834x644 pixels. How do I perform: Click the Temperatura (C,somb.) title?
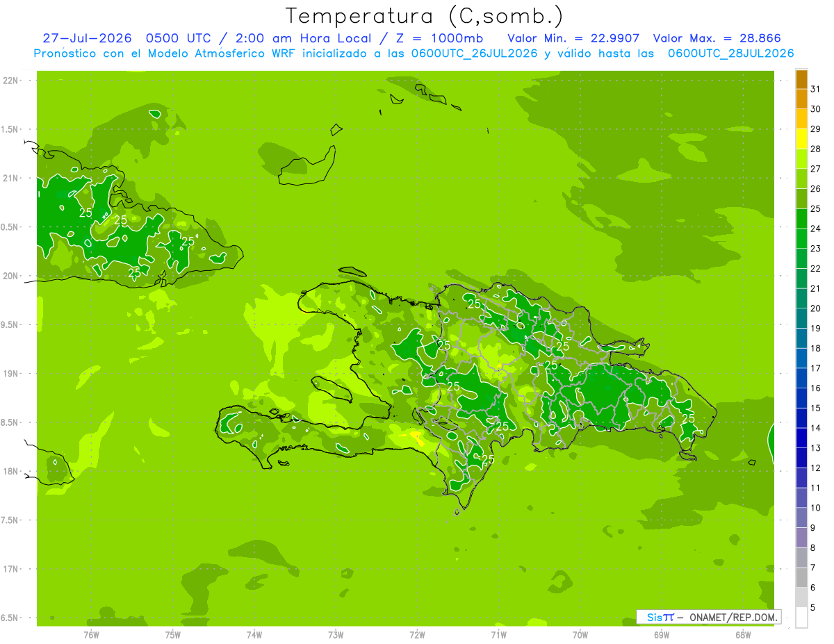pos(425,16)
